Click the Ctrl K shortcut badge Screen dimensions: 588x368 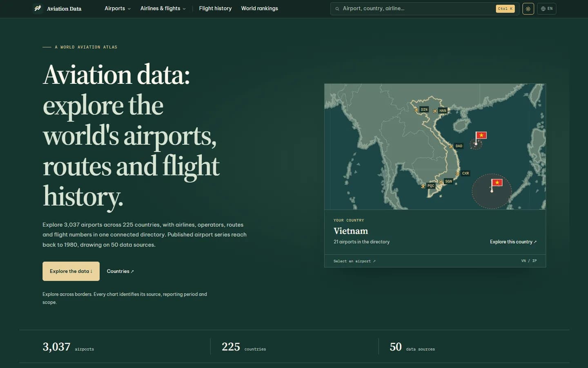coord(505,9)
